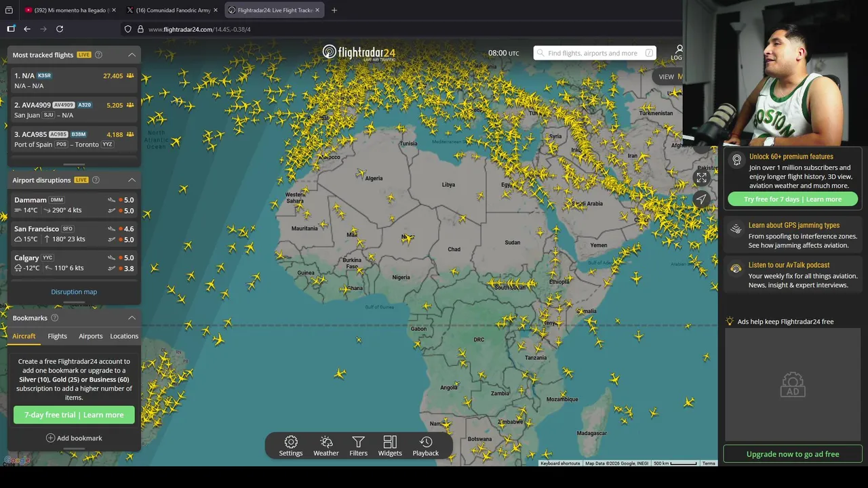Open the map Terms link
The image size is (868, 488).
[x=709, y=464]
